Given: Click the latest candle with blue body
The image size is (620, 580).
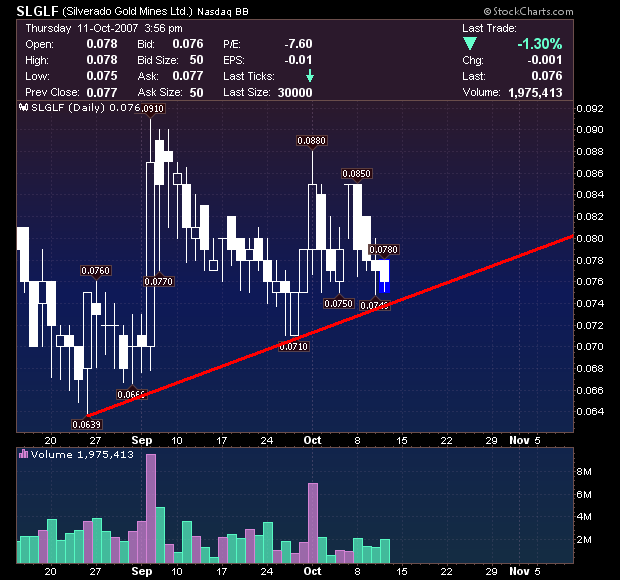Looking at the screenshot, I should 384,276.
